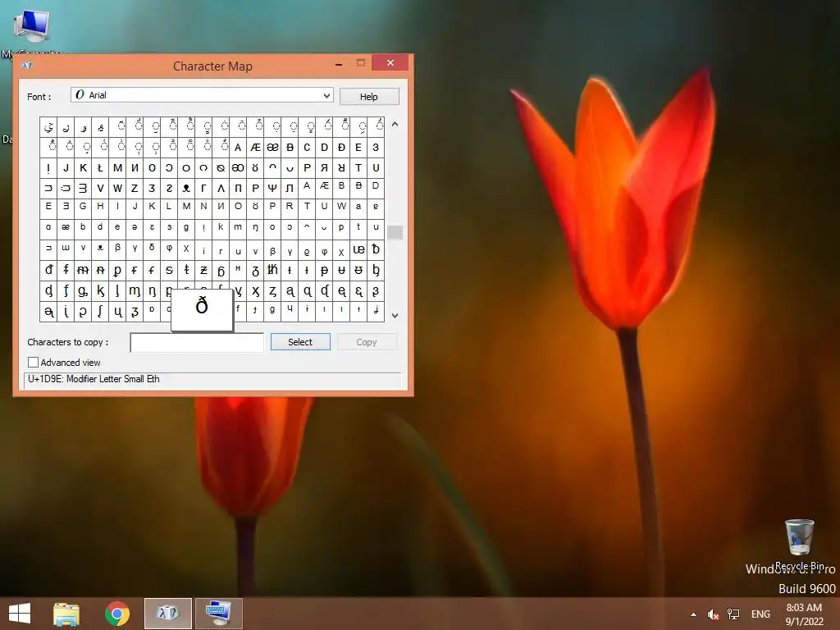
Task: Open File Explorer from the taskbar
Action: pyautogui.click(x=66, y=614)
